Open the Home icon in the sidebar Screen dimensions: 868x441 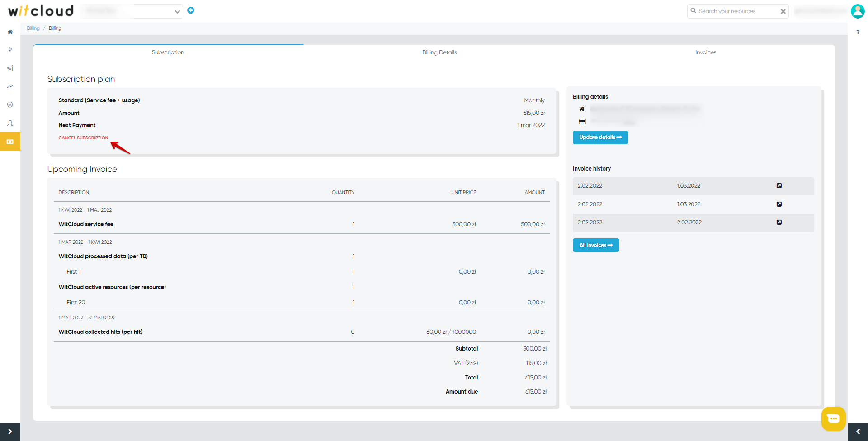10,32
